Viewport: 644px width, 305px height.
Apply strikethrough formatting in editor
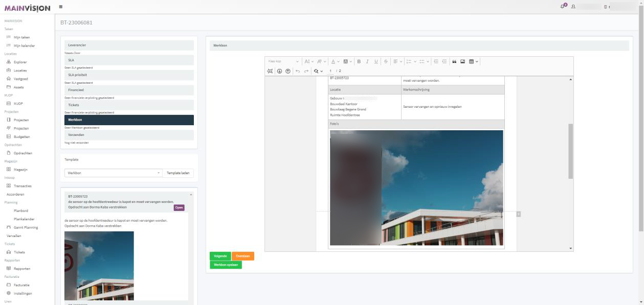click(x=386, y=61)
